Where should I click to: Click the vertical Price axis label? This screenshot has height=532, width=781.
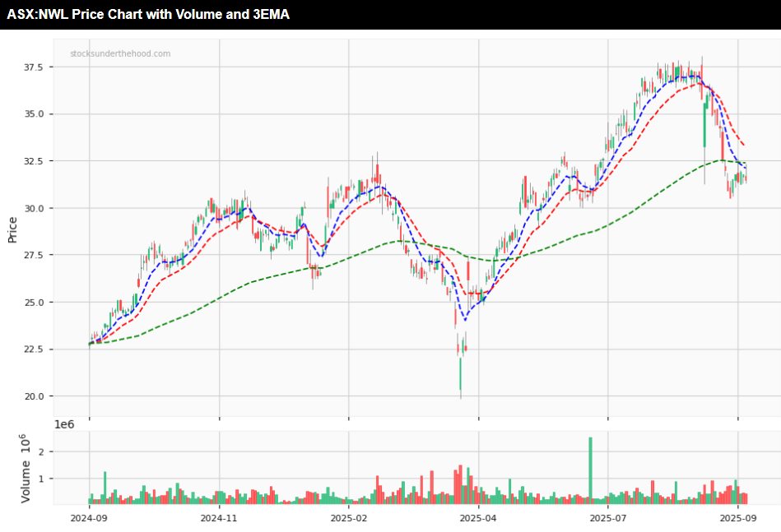[x=12, y=229]
